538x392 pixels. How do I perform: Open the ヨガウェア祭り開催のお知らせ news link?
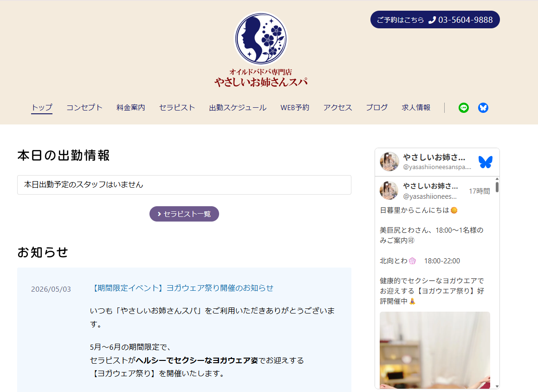click(x=182, y=288)
